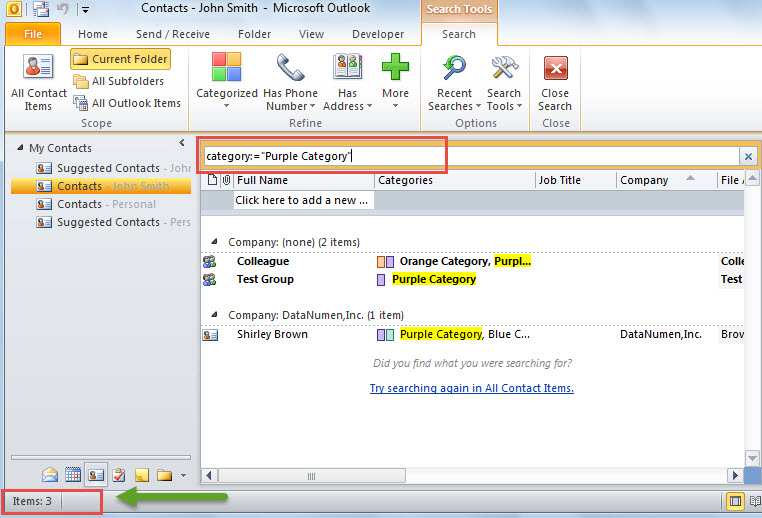
Task: Click the horizontal scrollbar right arrow
Action: 735,475
